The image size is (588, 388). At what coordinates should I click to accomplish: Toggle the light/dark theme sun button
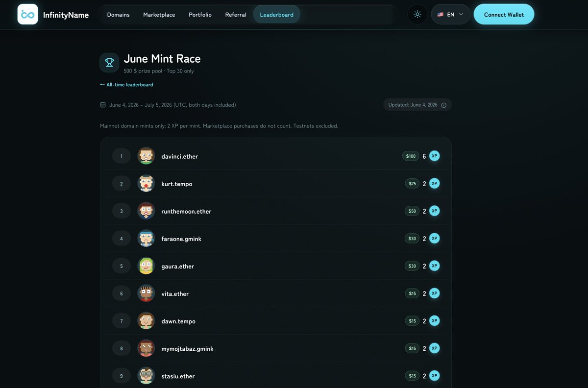(417, 14)
